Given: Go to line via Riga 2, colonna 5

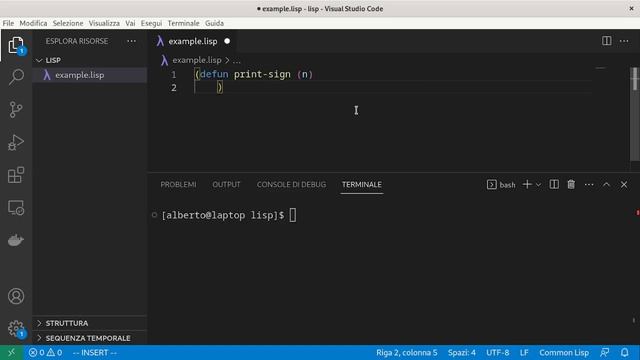Looking at the screenshot, I should (x=407, y=353).
